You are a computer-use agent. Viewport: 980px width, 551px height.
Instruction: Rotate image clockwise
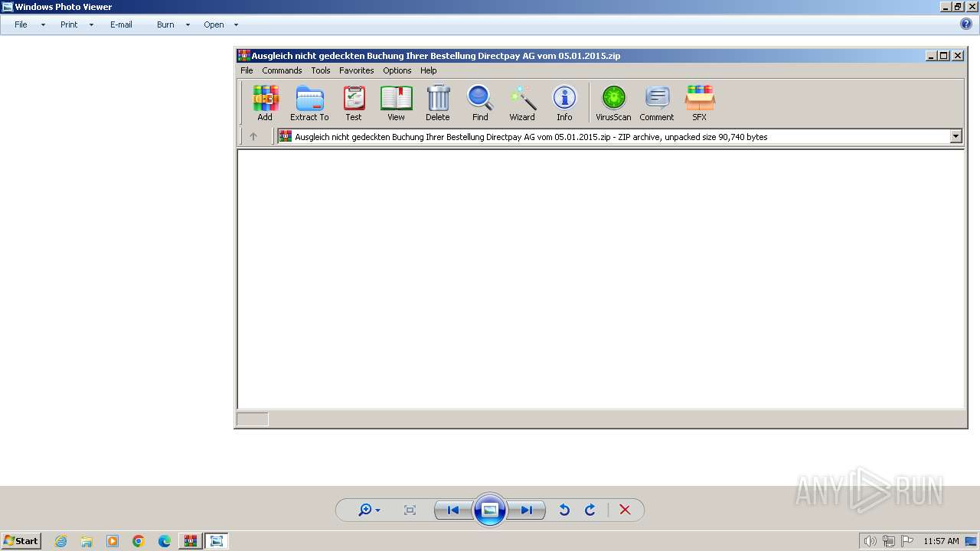pos(590,510)
